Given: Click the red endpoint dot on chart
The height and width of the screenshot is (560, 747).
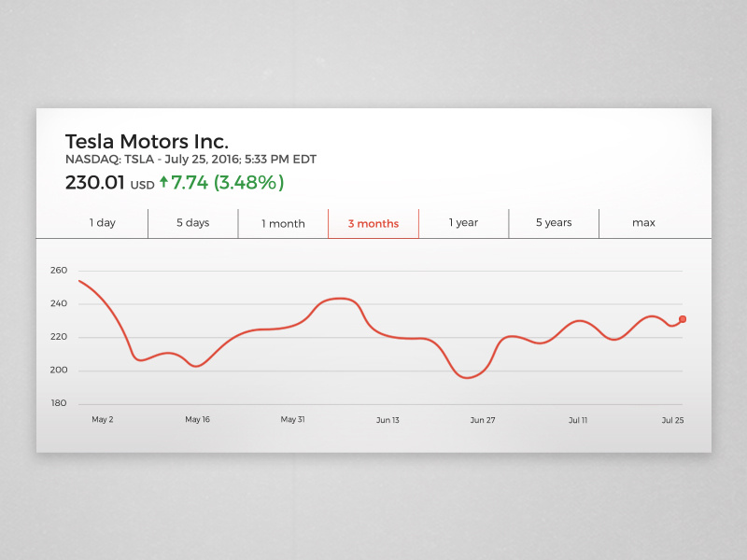Looking at the screenshot, I should coord(683,319).
